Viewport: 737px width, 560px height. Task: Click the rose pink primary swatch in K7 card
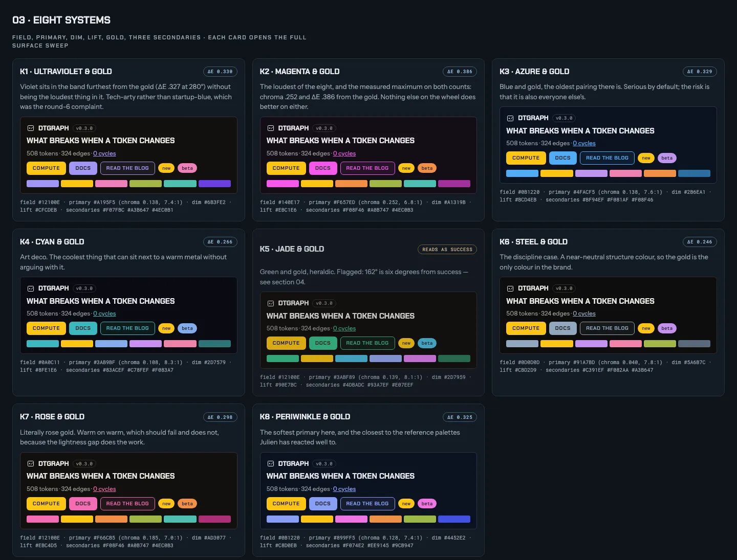[x=42, y=519]
